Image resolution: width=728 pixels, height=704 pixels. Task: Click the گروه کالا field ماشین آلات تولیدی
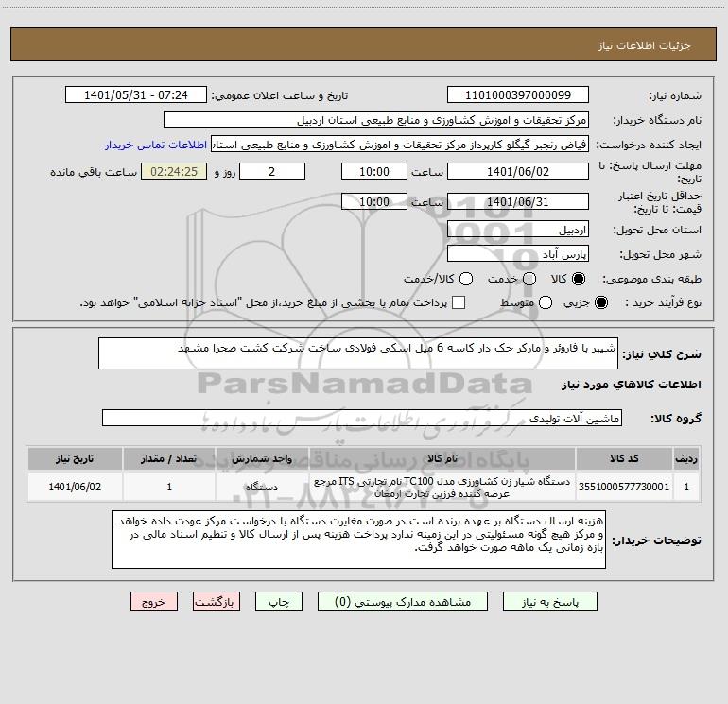point(362,418)
